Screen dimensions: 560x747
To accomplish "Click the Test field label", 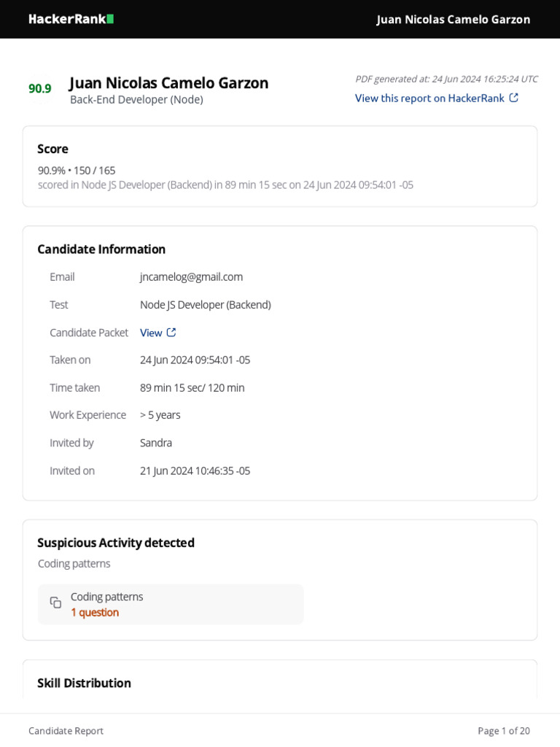I will tap(59, 305).
